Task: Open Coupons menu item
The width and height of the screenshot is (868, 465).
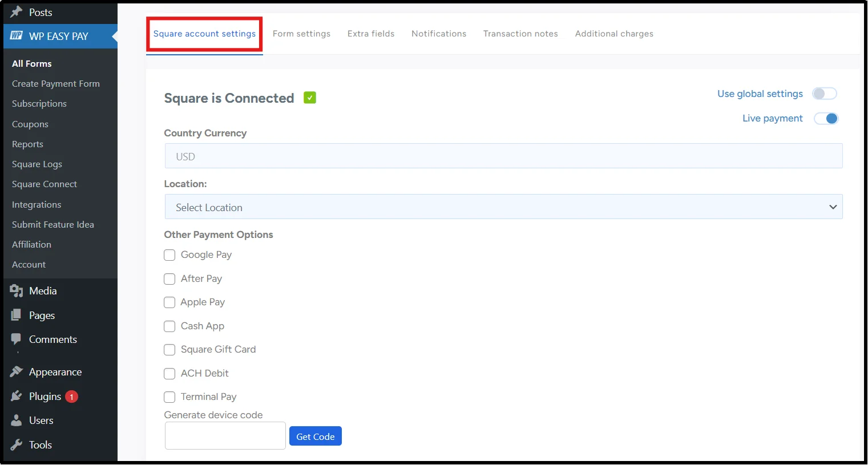Action: coord(30,124)
